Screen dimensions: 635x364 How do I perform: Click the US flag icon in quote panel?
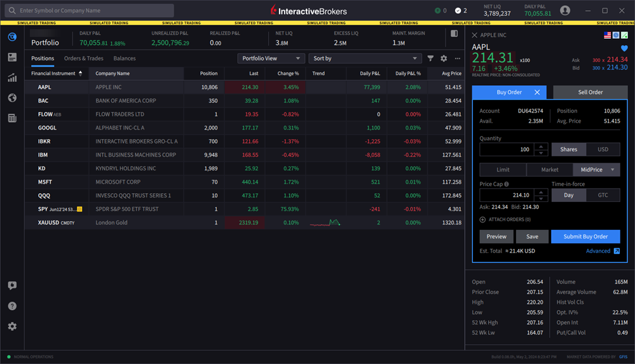[608, 35]
